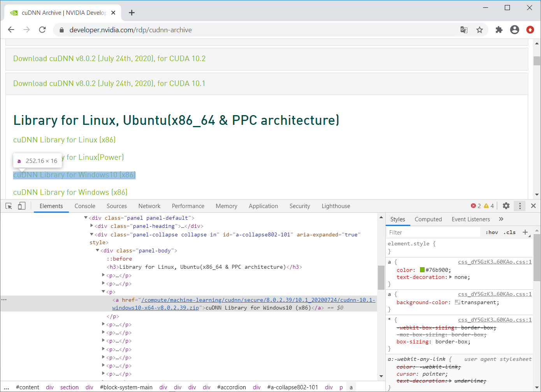Viewport: 541px width, 392px height.
Task: Click cuDNN Library for Linux (x86) link
Action: click(64, 140)
